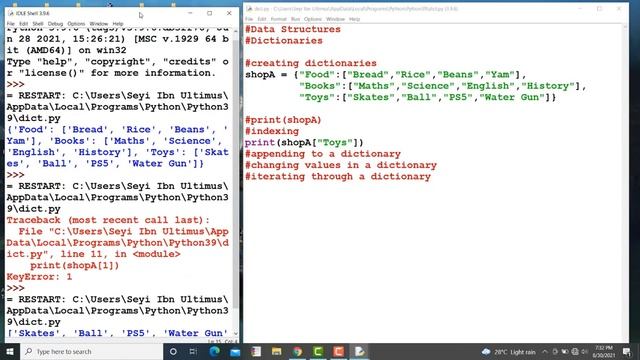The image size is (640, 360).
Task: Open Google Chrome from taskbar
Action: click(x=297, y=351)
